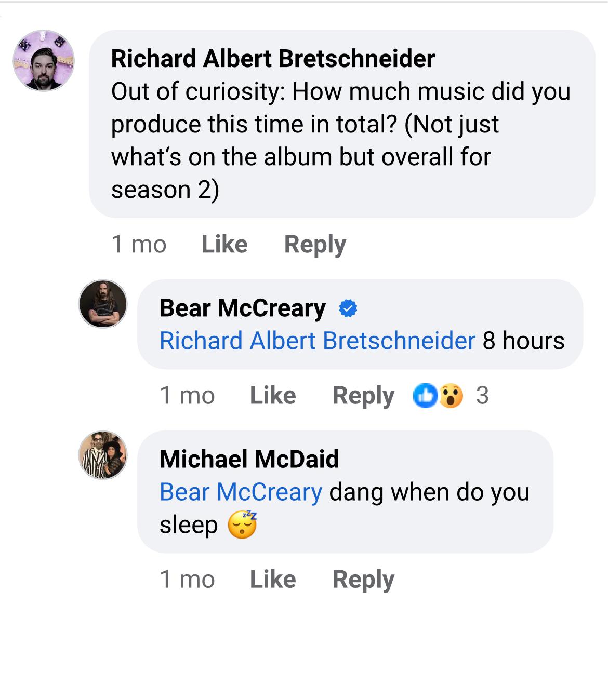Open the Bear McCreary author name

point(243,308)
